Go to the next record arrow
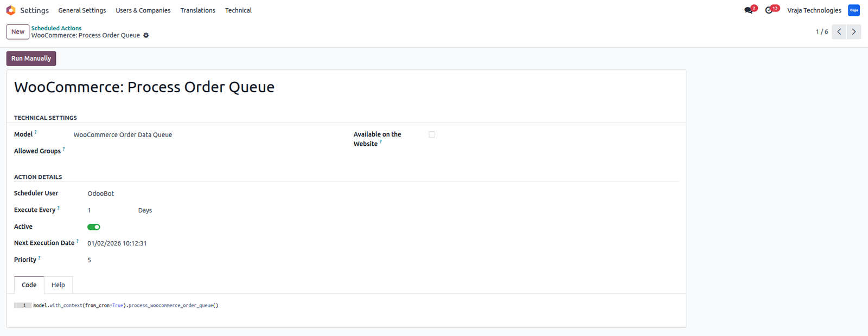 [854, 31]
